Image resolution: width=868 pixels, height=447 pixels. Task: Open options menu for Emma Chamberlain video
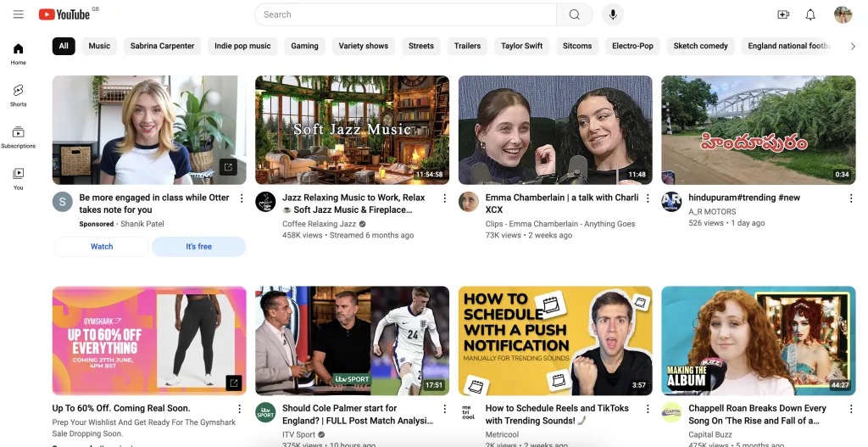648,198
